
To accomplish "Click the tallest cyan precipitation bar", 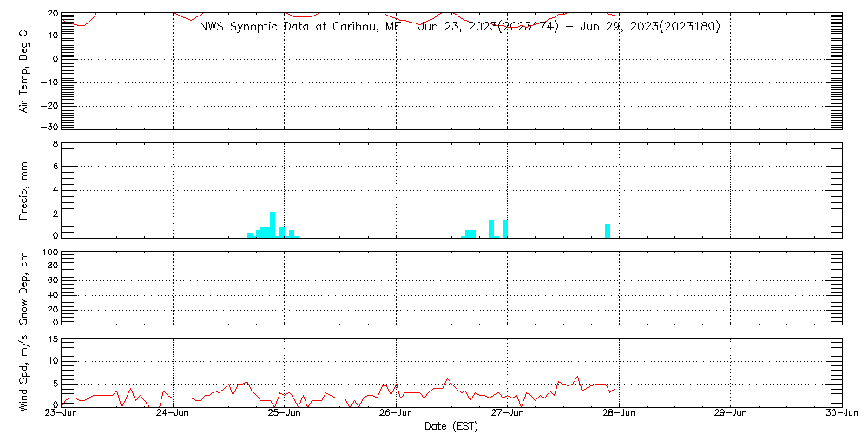I will 273,224.
